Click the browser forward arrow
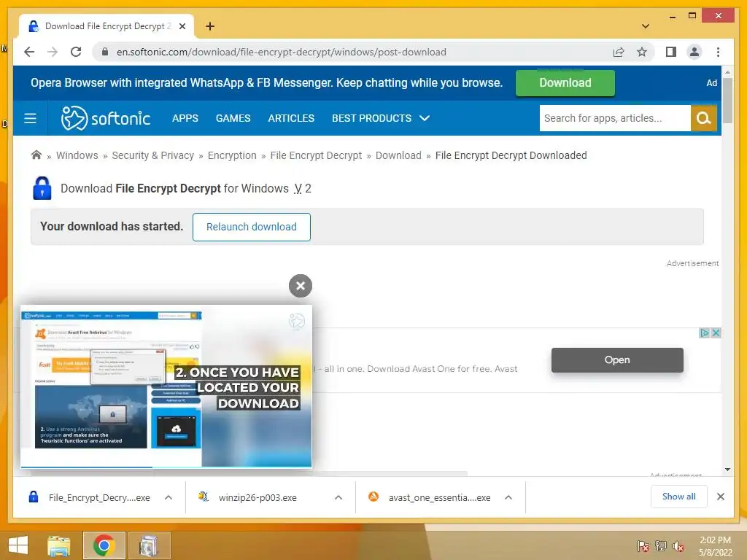This screenshot has width=747, height=560. (53, 52)
